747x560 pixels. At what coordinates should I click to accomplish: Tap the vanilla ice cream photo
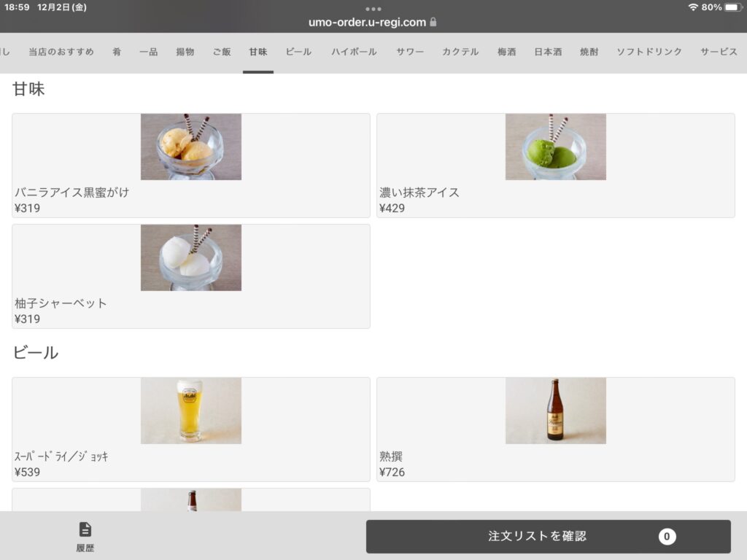pos(191,147)
